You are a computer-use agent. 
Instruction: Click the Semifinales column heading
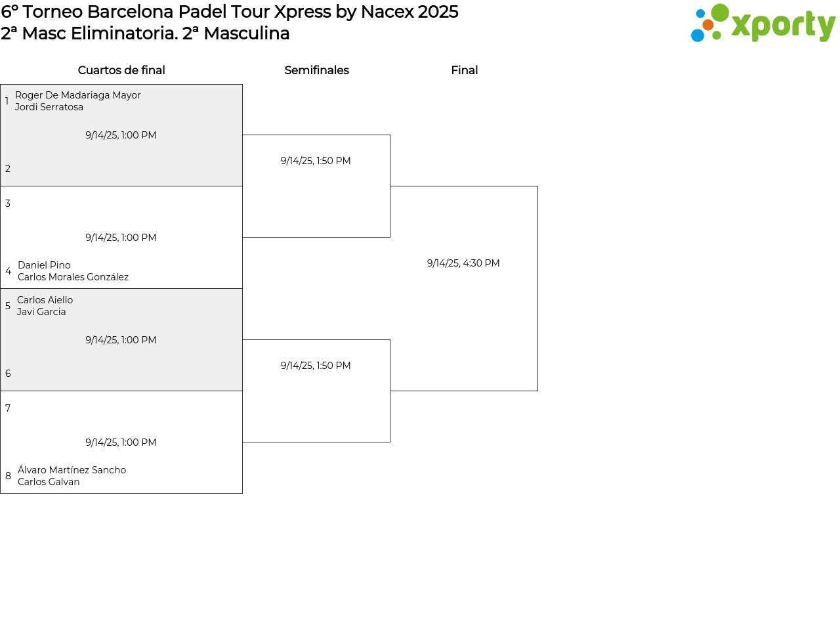[316, 70]
